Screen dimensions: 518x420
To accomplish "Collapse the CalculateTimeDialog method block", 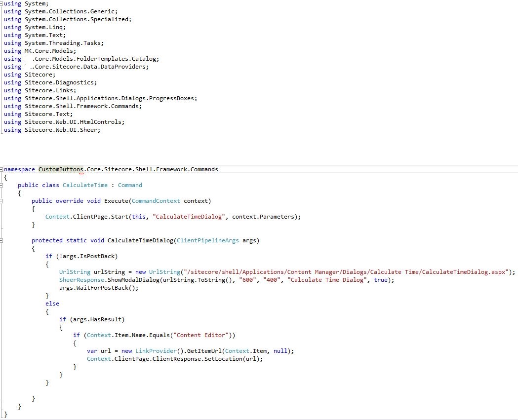I will pos(1,241).
